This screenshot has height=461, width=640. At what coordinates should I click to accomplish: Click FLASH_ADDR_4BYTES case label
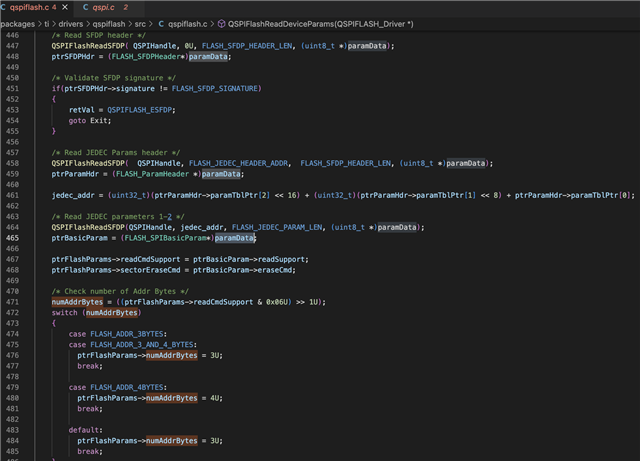[x=127, y=387]
